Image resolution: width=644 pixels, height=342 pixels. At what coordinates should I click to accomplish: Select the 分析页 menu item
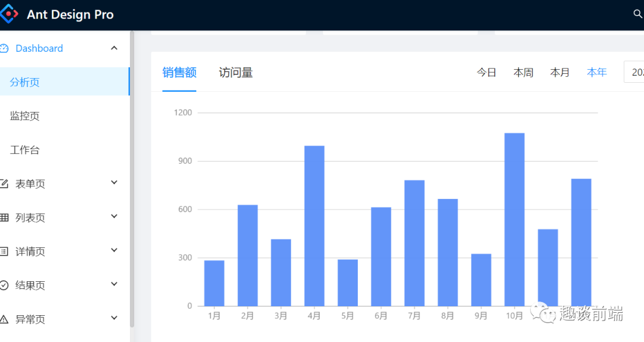[64, 82]
